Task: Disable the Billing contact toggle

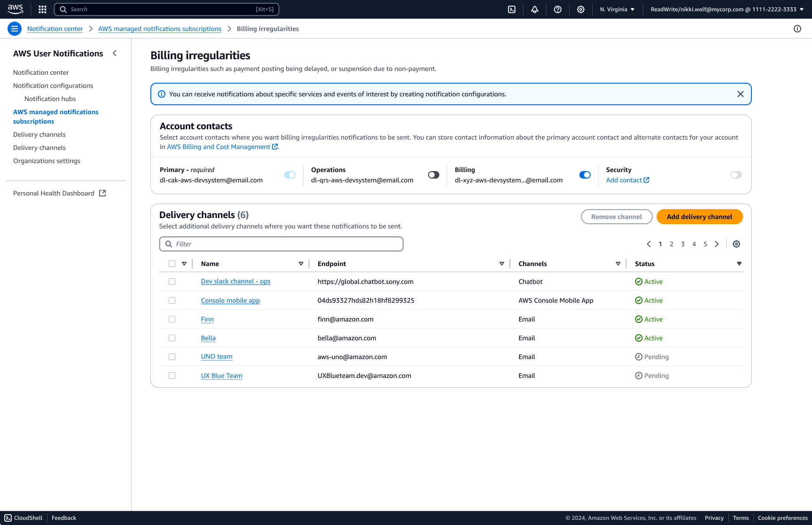Action: coord(585,175)
